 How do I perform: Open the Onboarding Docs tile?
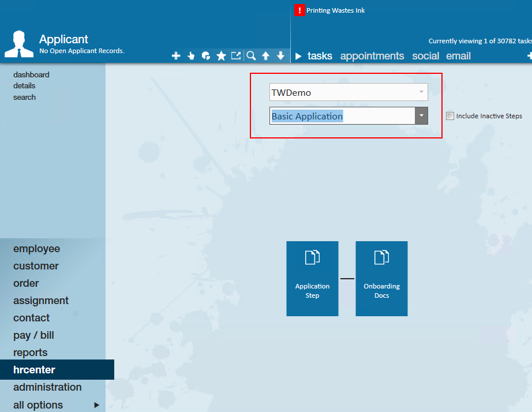(381, 279)
